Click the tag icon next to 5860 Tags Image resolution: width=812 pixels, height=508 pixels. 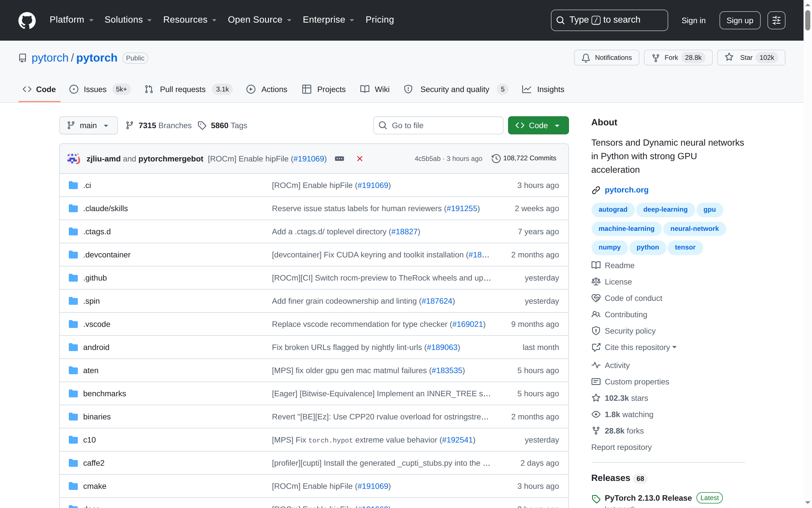[202, 125]
